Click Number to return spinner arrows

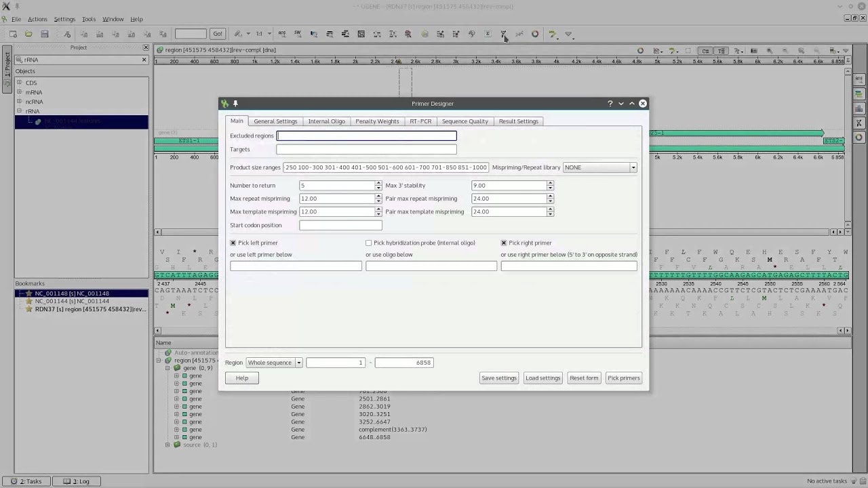pos(378,185)
